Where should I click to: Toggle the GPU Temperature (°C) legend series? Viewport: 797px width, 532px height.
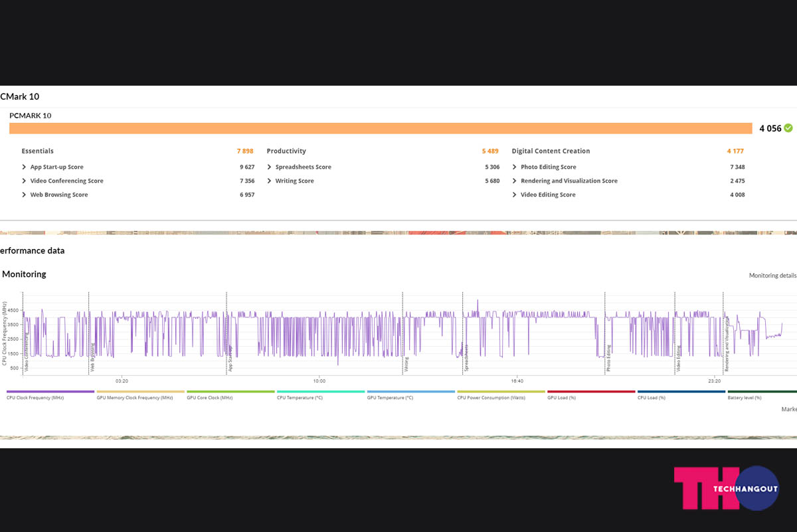click(411, 395)
